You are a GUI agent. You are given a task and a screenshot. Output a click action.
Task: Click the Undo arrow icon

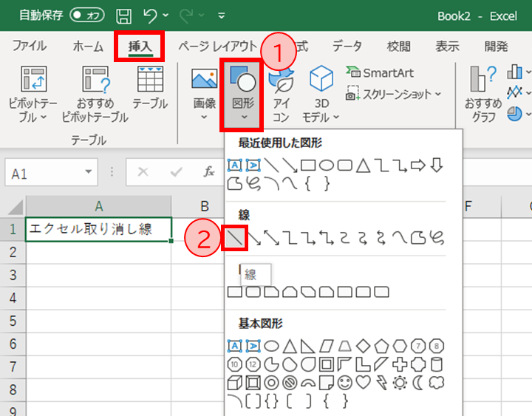tap(150, 16)
